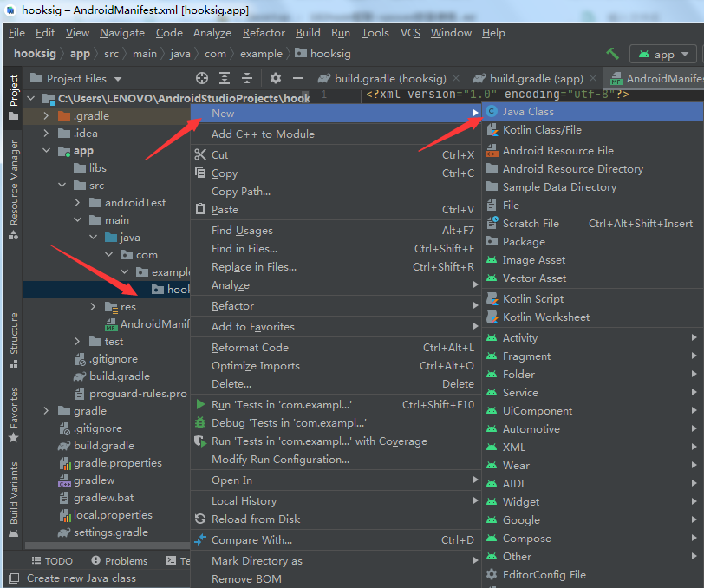The height and width of the screenshot is (588, 704).
Task: Click Paste in the context menu
Action: point(336,210)
